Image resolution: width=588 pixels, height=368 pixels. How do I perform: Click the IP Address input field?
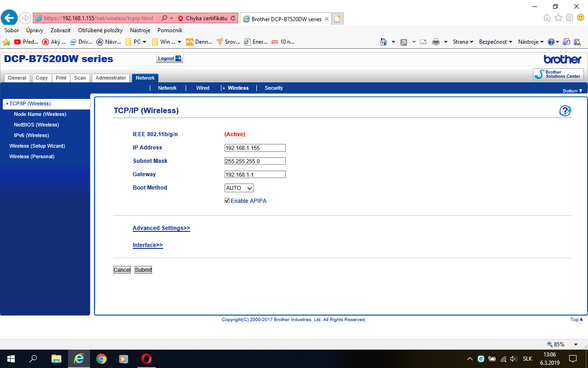pos(255,148)
